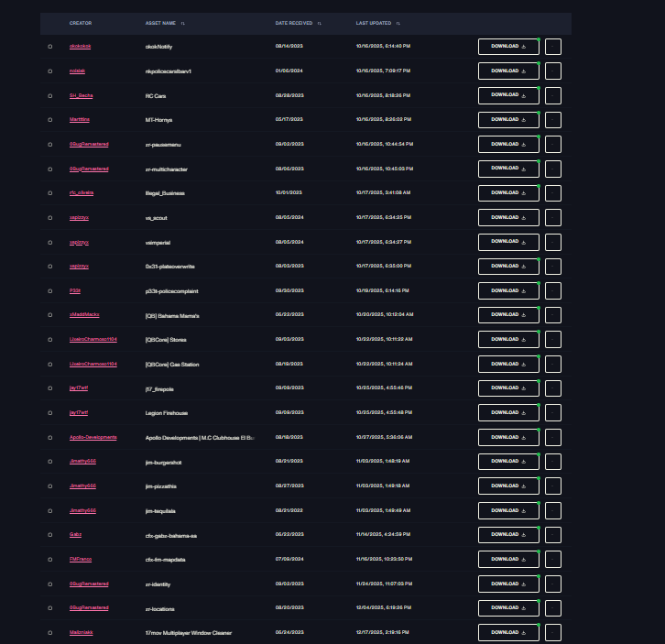
Task: Select the jim-tequilala row circle
Action: click(x=50, y=511)
